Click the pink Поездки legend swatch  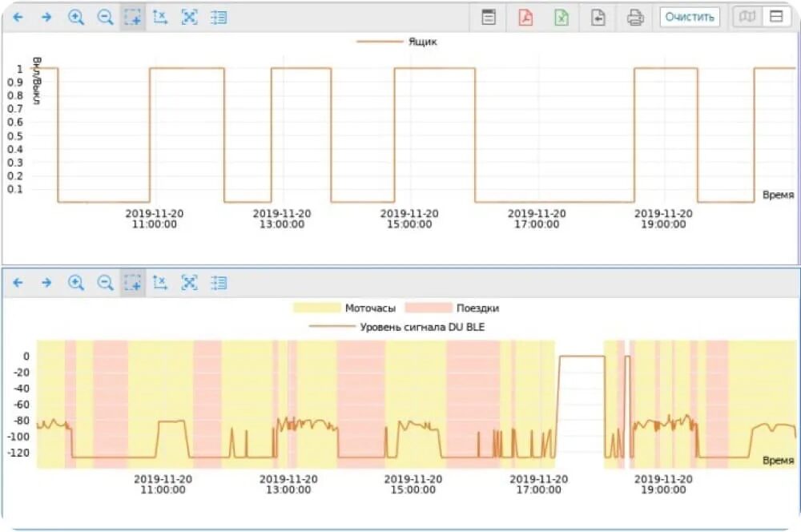[429, 308]
